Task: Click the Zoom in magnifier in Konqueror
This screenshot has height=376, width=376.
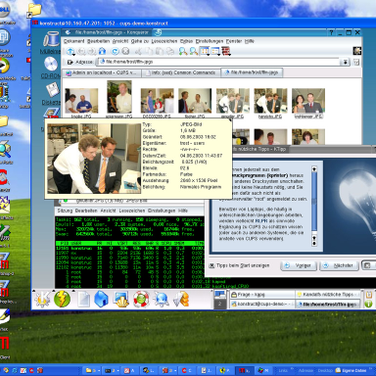Action: pyautogui.click(x=183, y=51)
